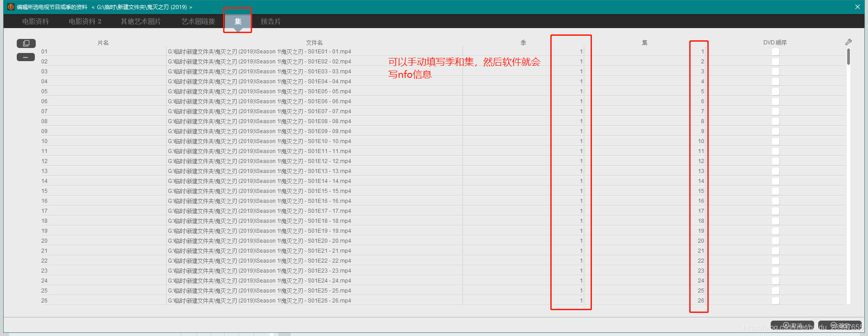The height and width of the screenshot is (336, 868).
Task: Open the 电影资料 2 tab
Action: click(x=85, y=21)
